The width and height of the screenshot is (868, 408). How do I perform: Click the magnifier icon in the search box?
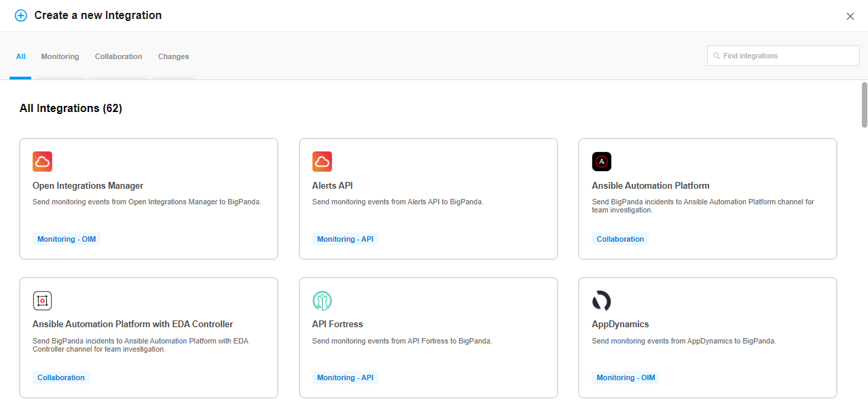[718, 55]
